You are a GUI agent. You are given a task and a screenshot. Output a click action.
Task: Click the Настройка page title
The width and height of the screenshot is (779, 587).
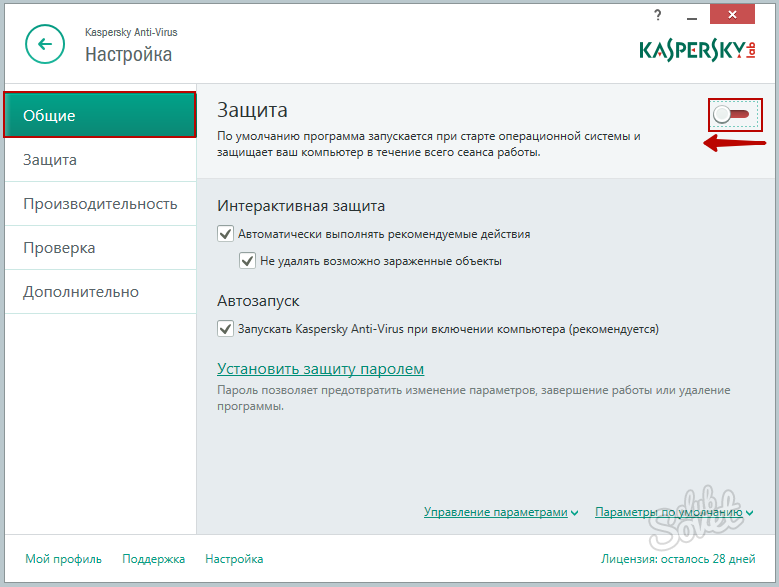[128, 55]
